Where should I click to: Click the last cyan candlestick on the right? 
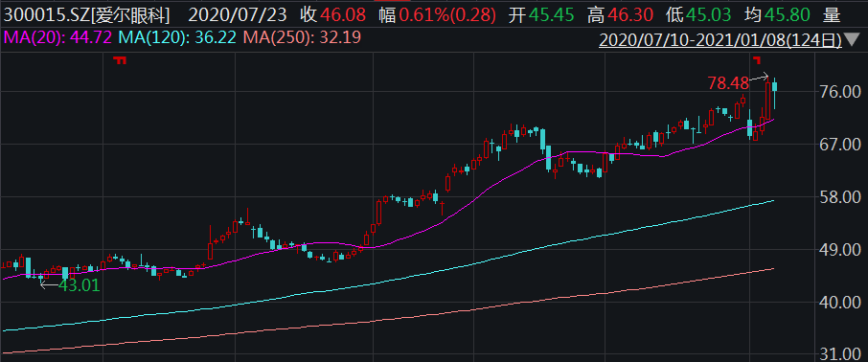[775, 87]
